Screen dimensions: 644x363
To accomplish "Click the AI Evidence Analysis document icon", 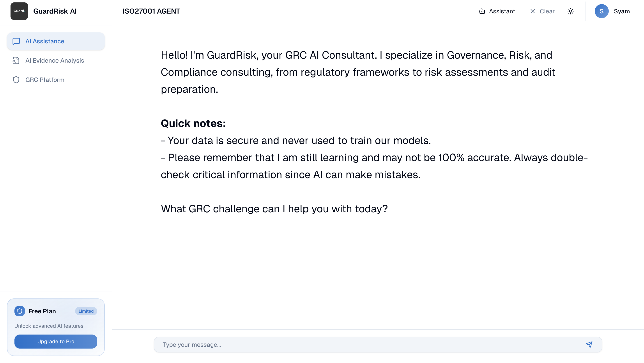I will click(x=16, y=60).
